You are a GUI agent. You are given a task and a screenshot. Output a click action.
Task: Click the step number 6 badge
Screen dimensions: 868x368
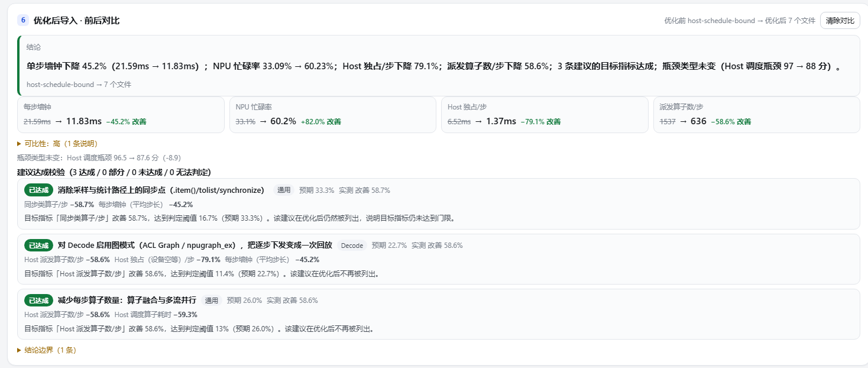pos(23,20)
